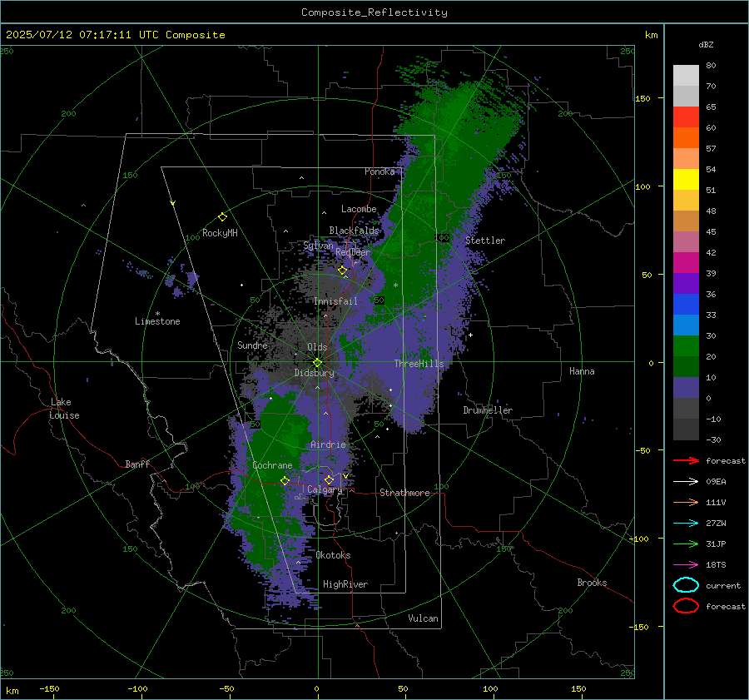Click the -150 label on bottom km axis

[x=49, y=689]
